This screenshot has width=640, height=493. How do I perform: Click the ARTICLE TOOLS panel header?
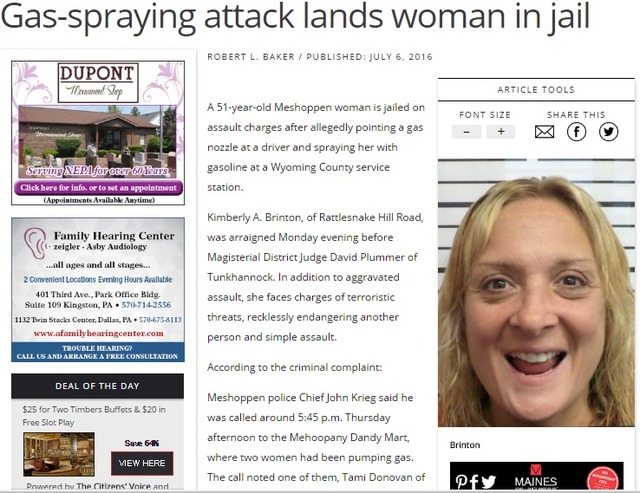click(536, 90)
